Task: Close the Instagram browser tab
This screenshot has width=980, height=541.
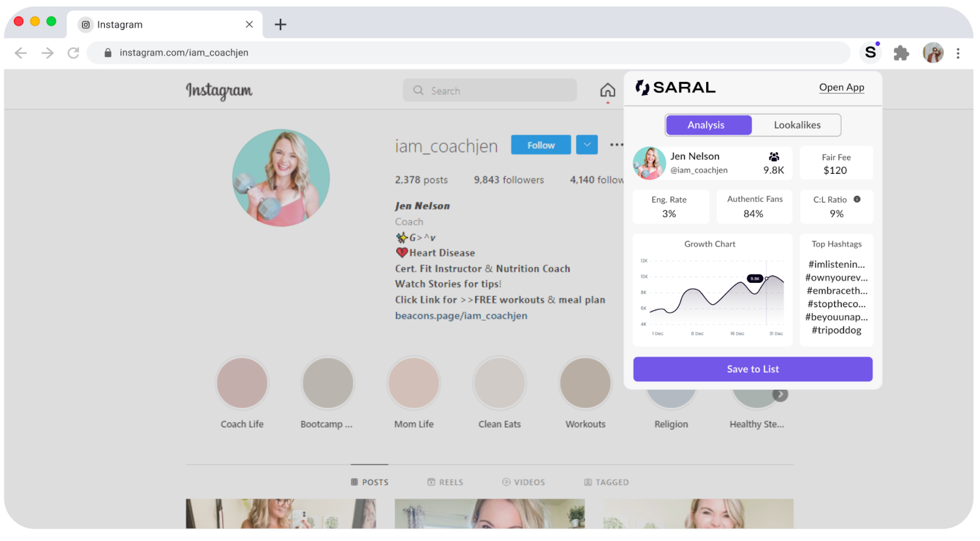Action: (x=249, y=24)
